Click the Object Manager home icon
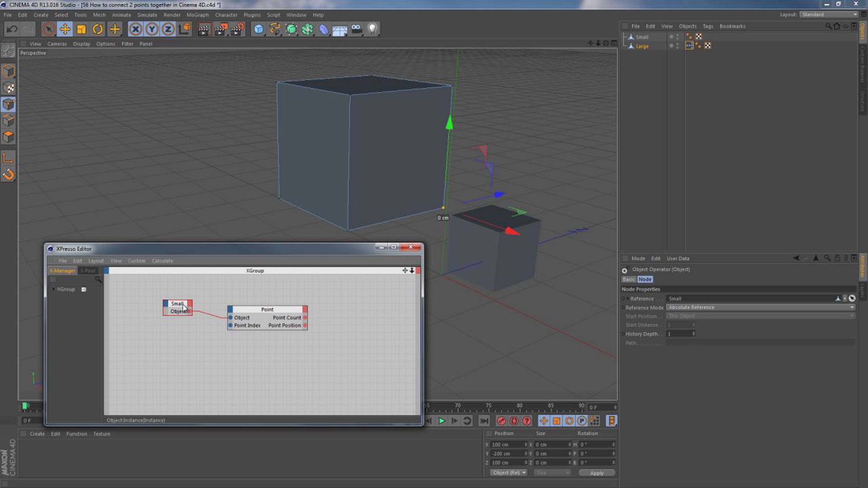The width and height of the screenshot is (868, 488). click(837, 26)
